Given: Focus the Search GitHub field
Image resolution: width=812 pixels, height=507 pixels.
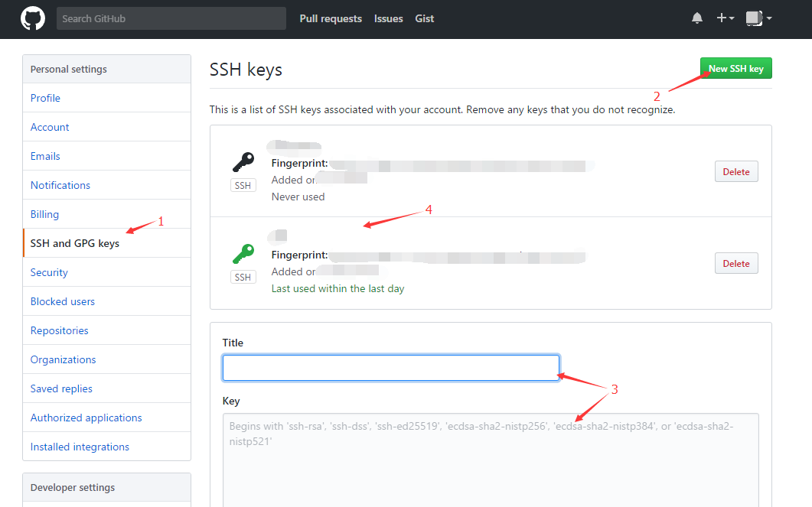Looking at the screenshot, I should tap(171, 18).
